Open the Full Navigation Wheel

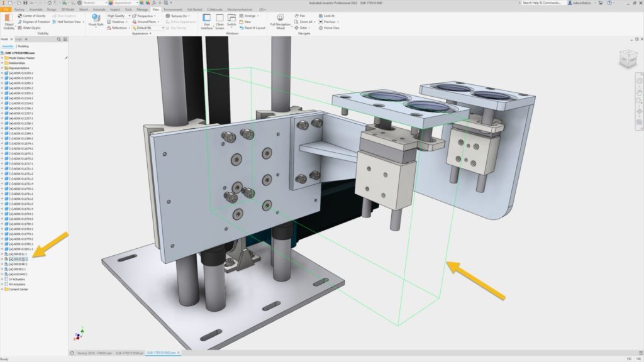coord(280,22)
